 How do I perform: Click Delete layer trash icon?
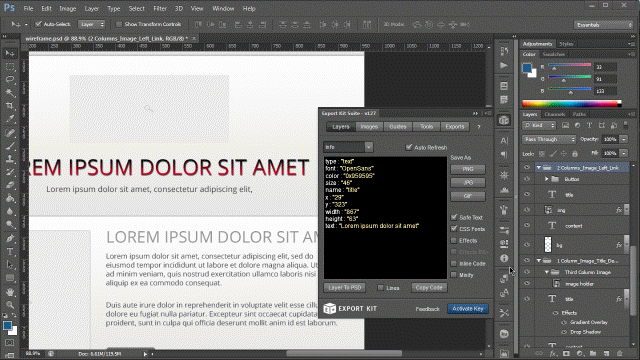pyautogui.click(x=620, y=353)
